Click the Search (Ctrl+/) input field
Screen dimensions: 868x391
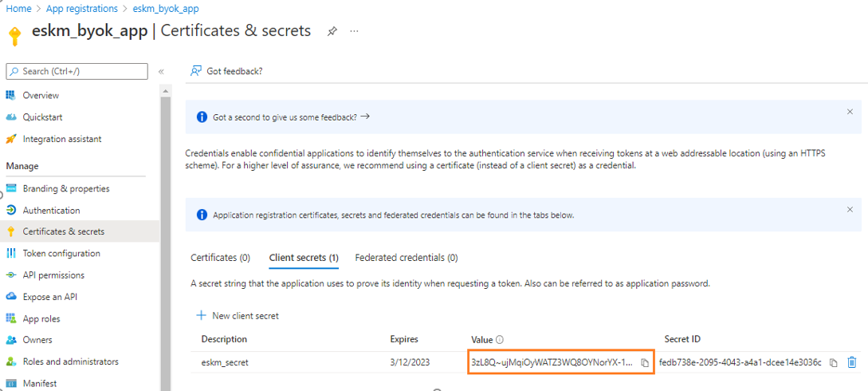click(x=77, y=72)
